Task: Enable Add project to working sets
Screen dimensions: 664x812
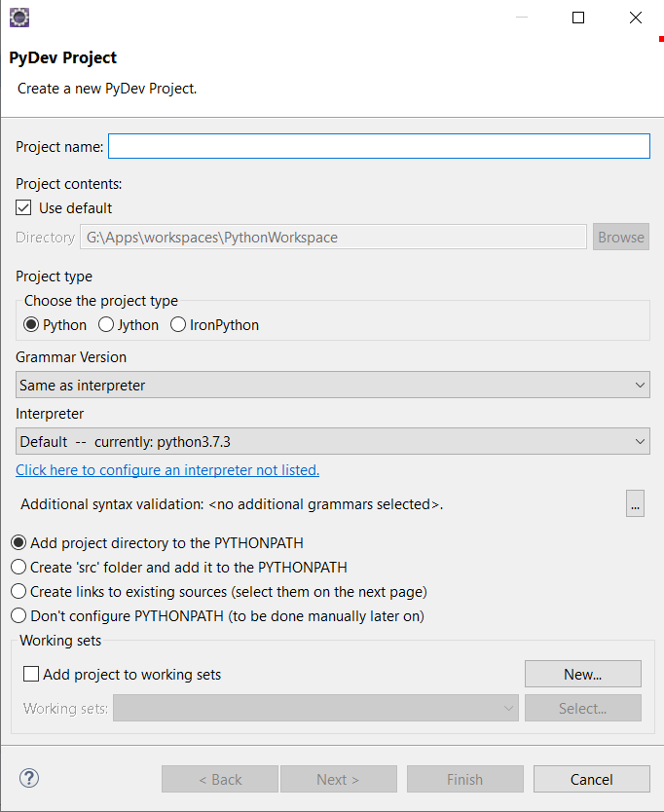Action: [32, 674]
